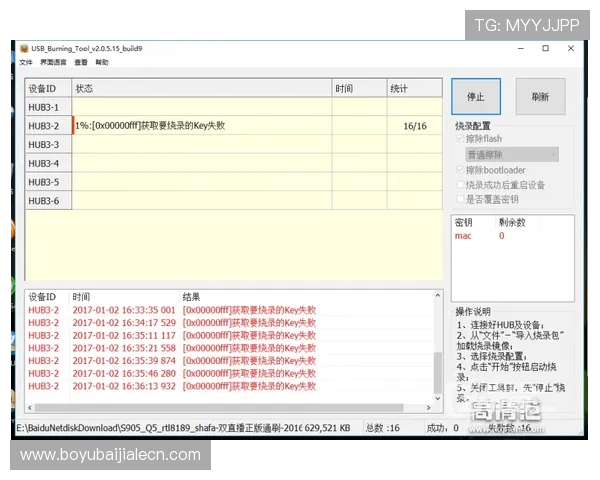Click the 时间 column header in device table
Viewport: 600px width, 480px height.
point(359,88)
